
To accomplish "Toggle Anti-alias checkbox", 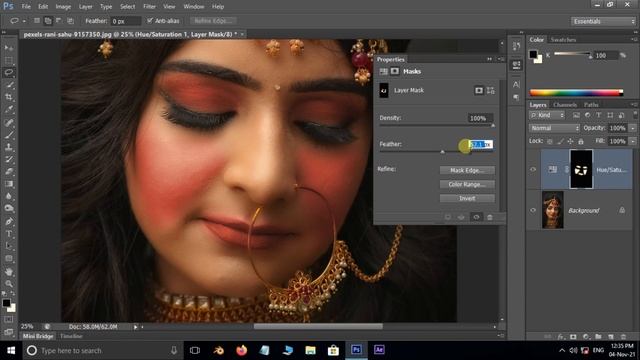I will (x=150, y=20).
